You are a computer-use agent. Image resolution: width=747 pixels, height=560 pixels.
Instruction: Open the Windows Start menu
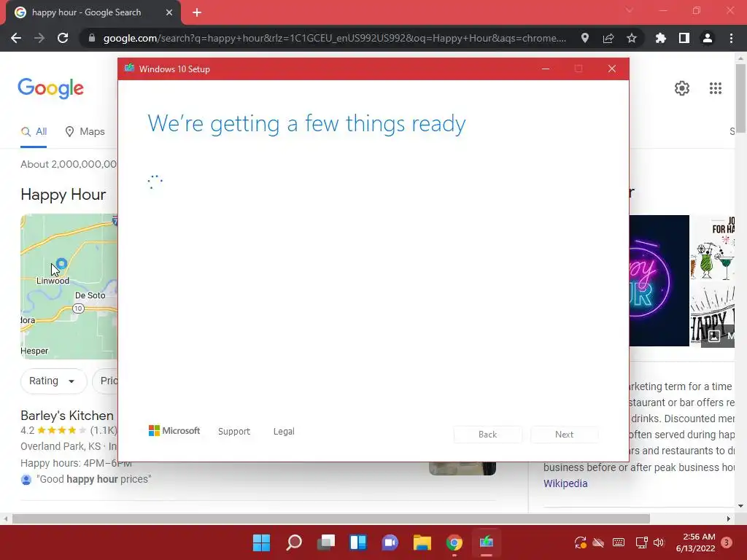pos(262,542)
